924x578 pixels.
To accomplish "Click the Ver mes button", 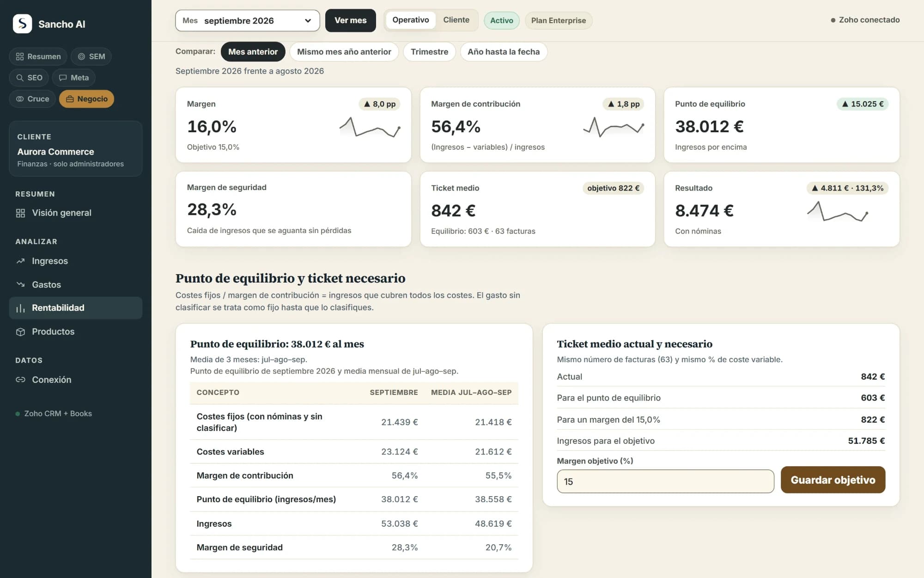I will point(351,21).
